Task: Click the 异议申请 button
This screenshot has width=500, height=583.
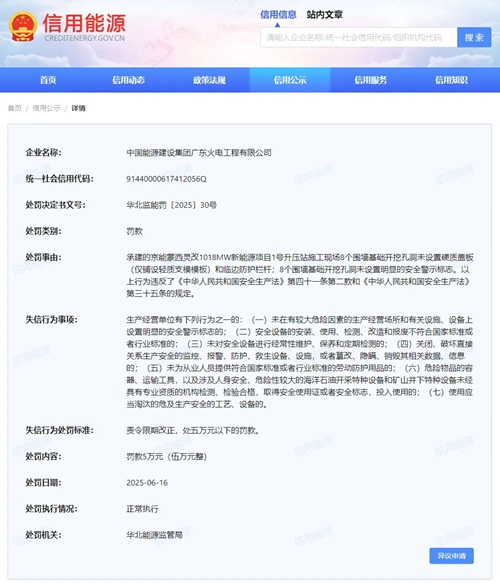Action: click(451, 556)
